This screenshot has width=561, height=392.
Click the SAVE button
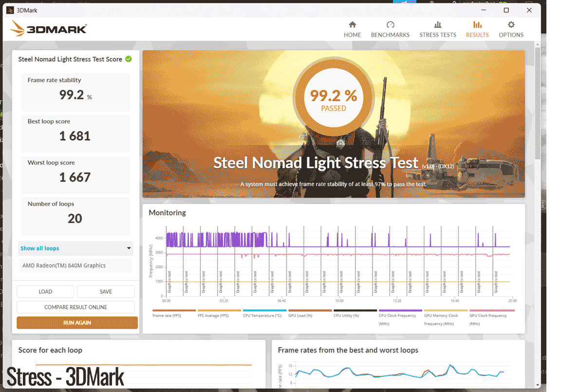(106, 292)
